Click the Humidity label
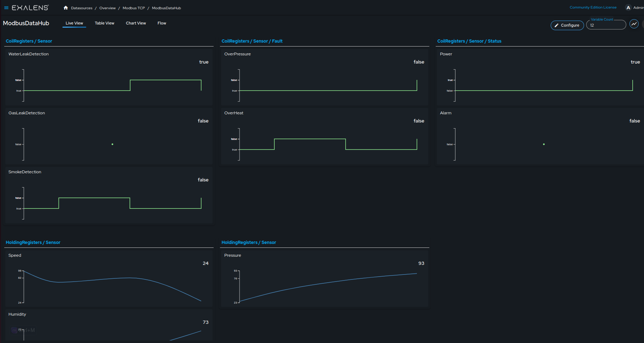This screenshot has width=644, height=343. (x=17, y=314)
